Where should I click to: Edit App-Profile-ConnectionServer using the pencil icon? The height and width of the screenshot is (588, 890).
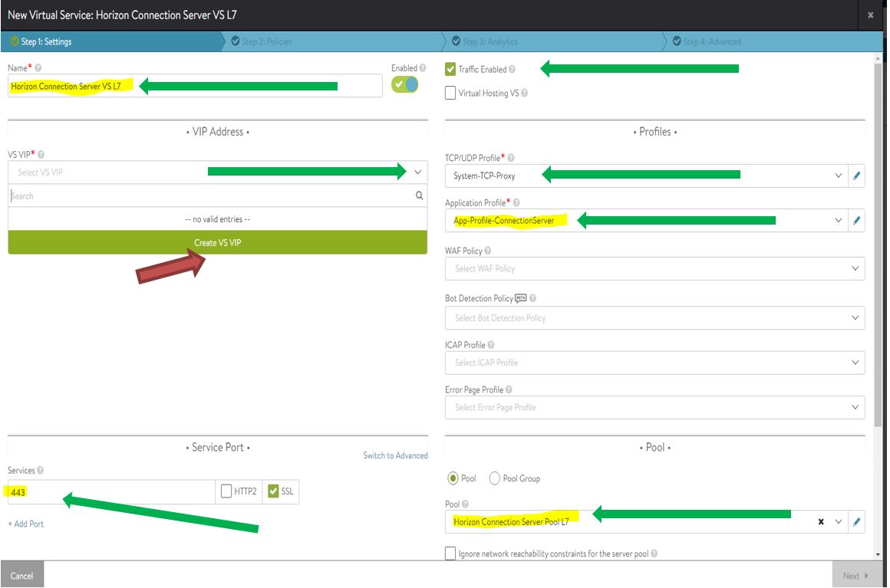click(856, 221)
